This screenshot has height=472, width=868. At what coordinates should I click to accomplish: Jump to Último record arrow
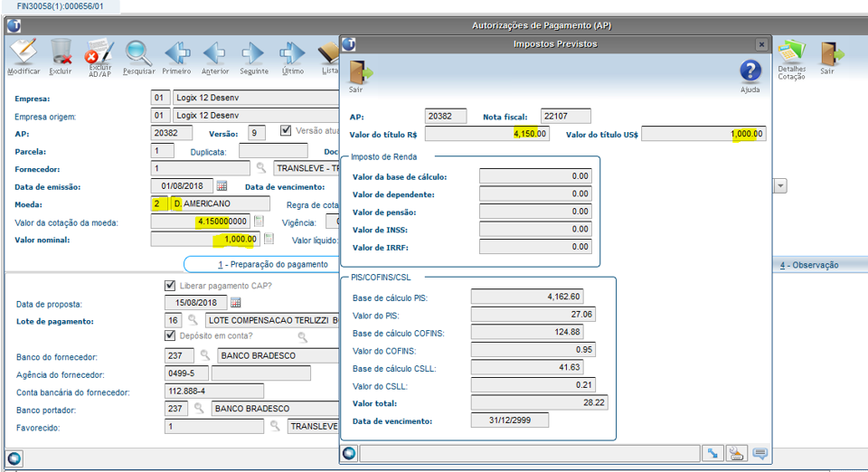click(292, 52)
